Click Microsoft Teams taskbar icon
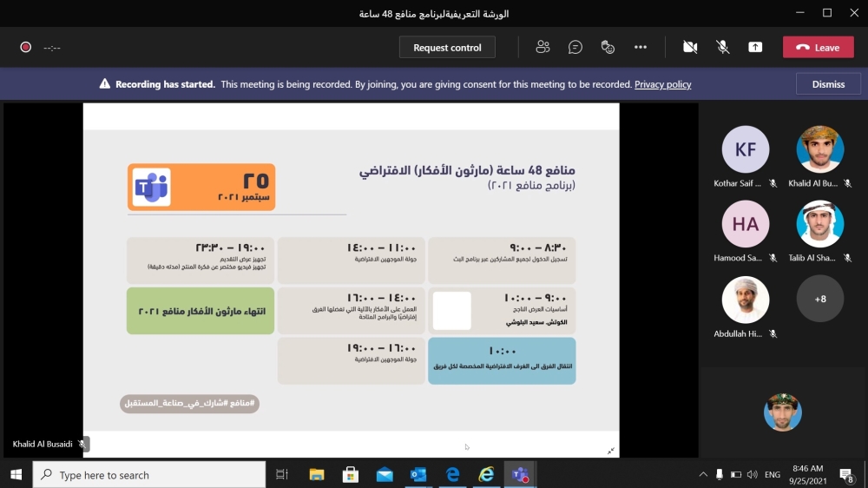 [520, 475]
